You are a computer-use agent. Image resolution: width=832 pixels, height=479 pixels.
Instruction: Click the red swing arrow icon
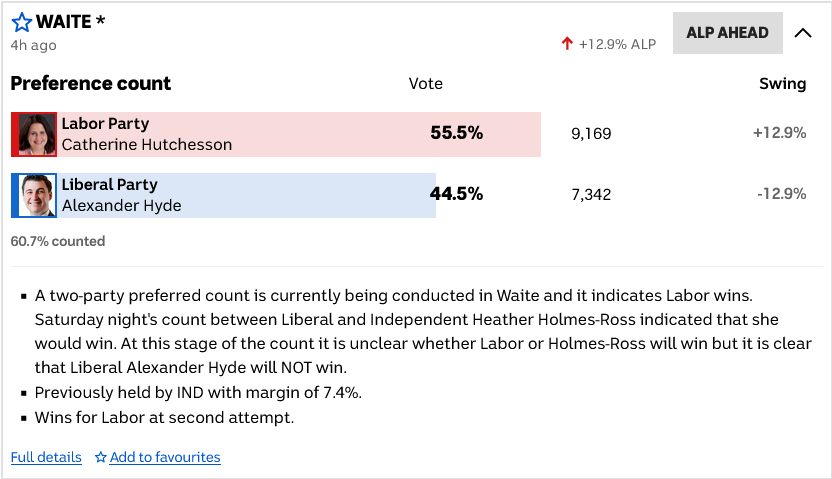[x=567, y=44]
